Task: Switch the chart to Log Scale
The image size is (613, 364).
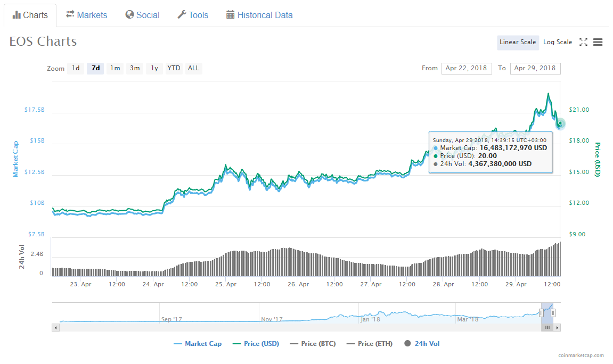Action: point(557,42)
